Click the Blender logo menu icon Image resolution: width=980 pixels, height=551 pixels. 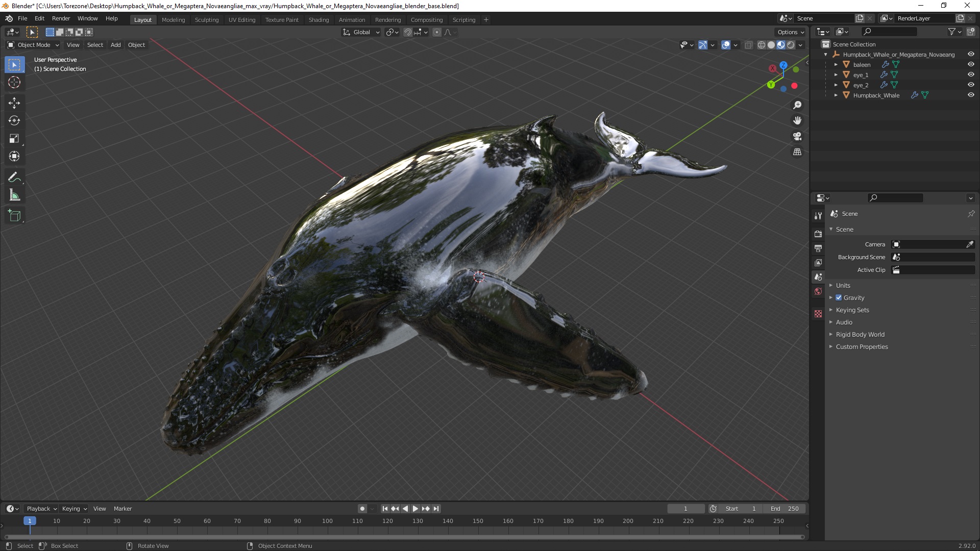pyautogui.click(x=9, y=18)
